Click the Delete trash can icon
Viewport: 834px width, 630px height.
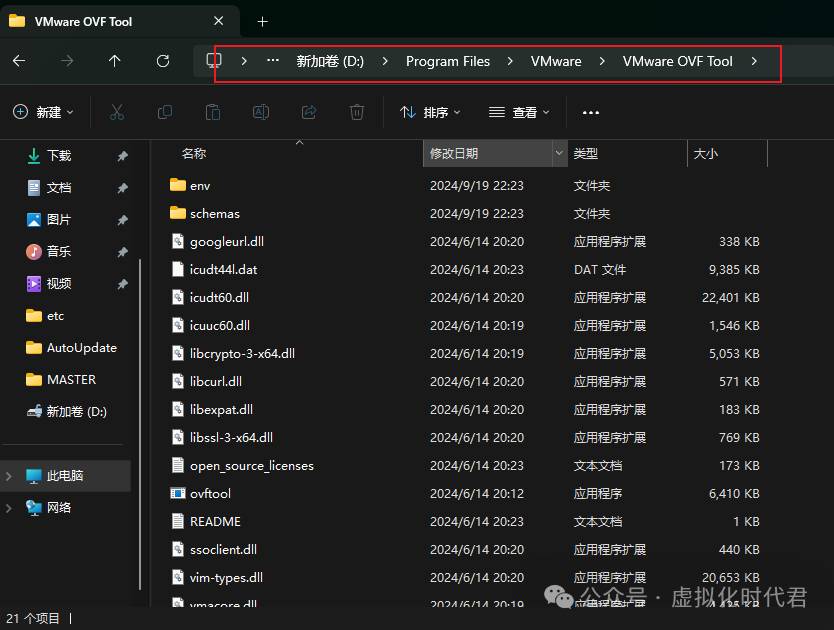357,112
